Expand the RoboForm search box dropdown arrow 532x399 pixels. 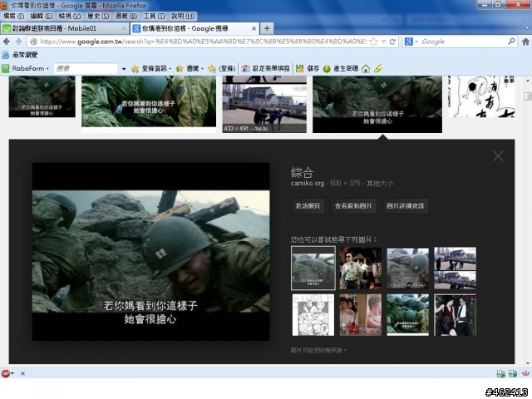pyautogui.click(x=124, y=69)
